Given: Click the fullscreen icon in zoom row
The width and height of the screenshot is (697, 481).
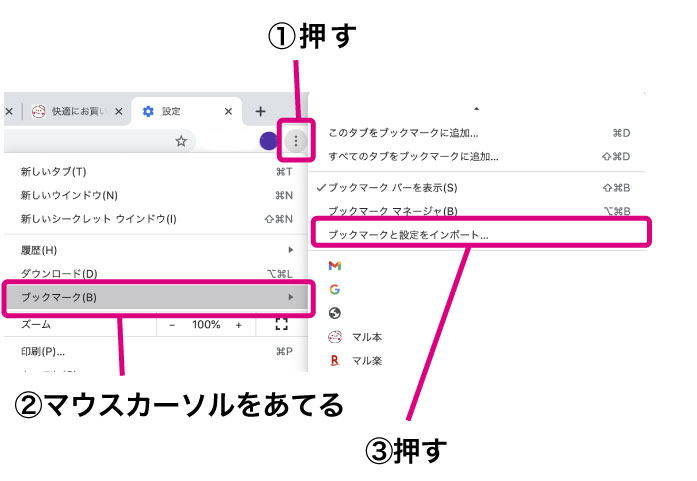Looking at the screenshot, I should (281, 324).
